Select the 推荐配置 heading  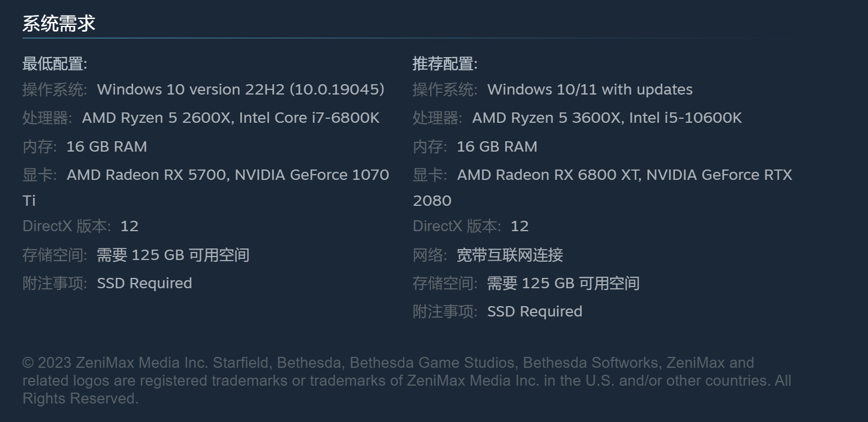[445, 63]
